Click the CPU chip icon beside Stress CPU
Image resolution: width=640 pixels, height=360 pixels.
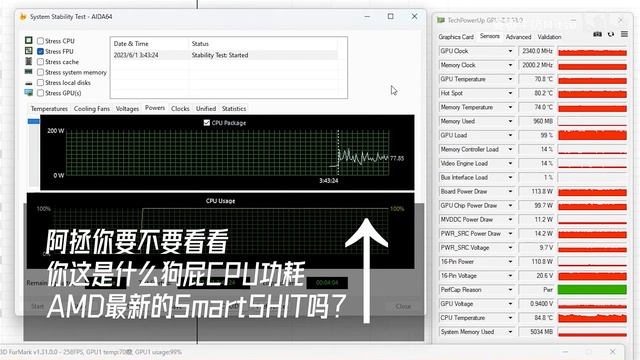click(x=29, y=40)
